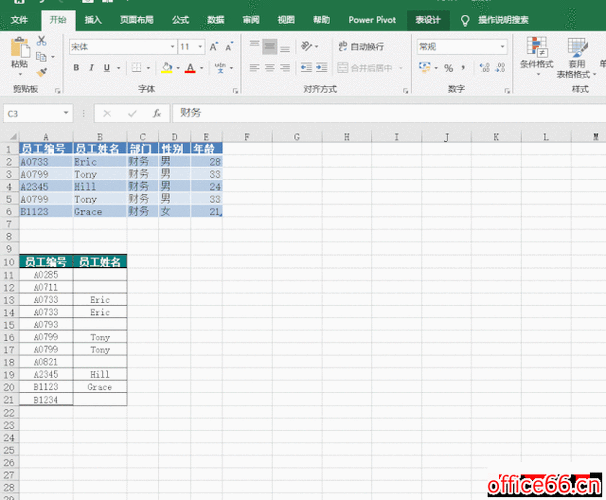Expand the font color arrow
This screenshot has height=500, width=606.
click(x=201, y=68)
